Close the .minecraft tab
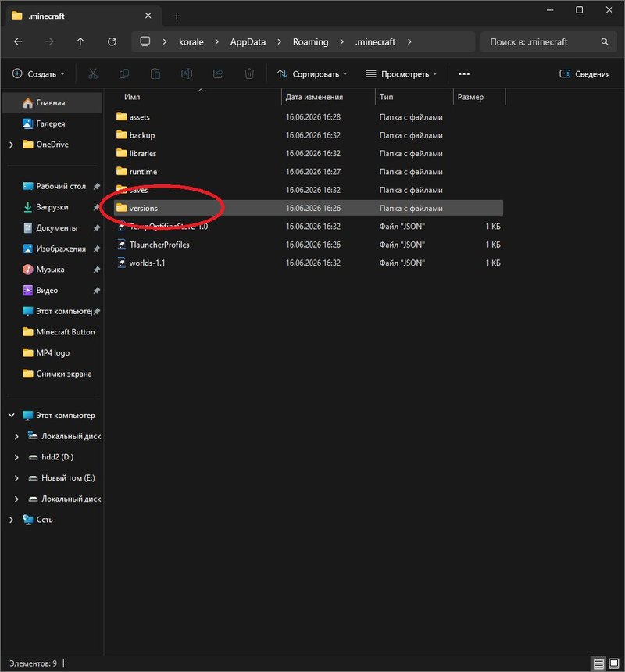 click(x=148, y=16)
